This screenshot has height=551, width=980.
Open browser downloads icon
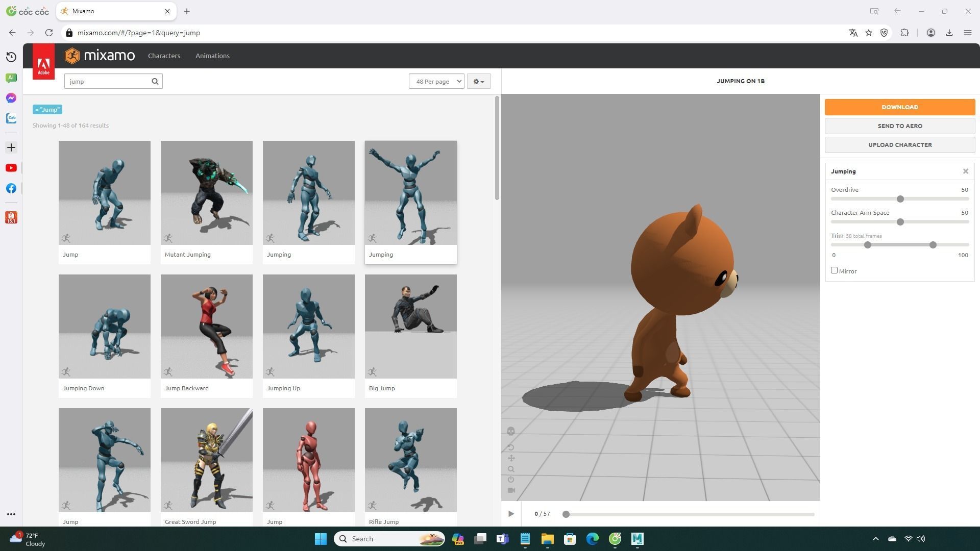(949, 33)
